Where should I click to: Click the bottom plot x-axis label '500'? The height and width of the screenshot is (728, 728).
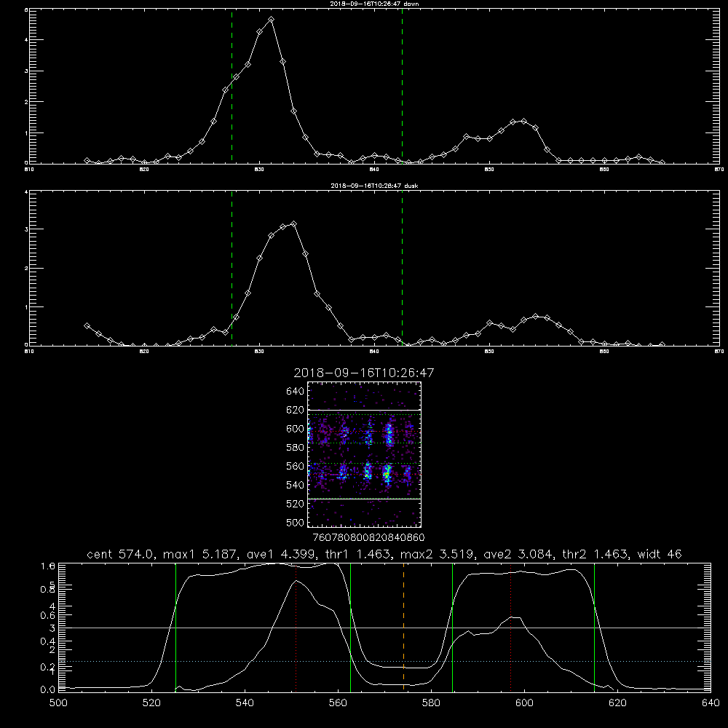pos(58,703)
